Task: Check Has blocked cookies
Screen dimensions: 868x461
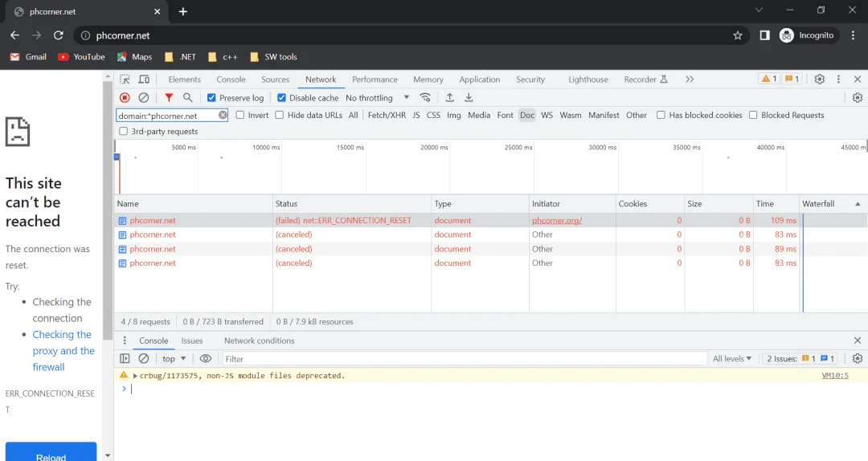Action: click(x=661, y=115)
